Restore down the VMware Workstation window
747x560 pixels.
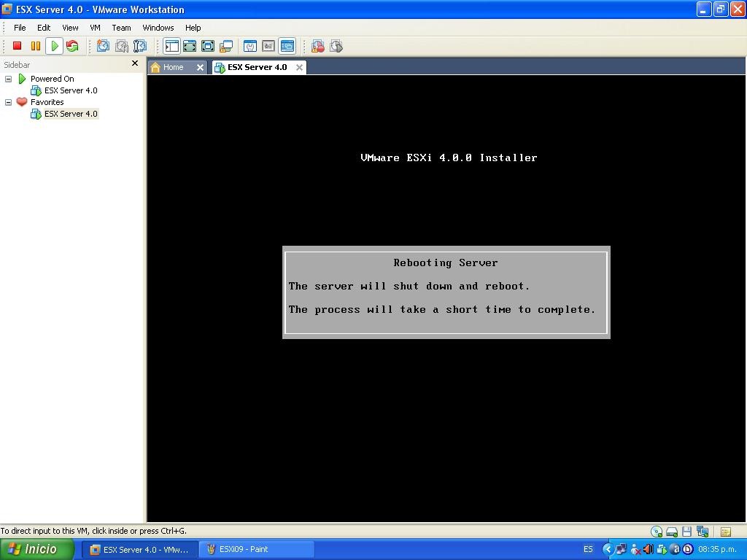click(x=720, y=9)
